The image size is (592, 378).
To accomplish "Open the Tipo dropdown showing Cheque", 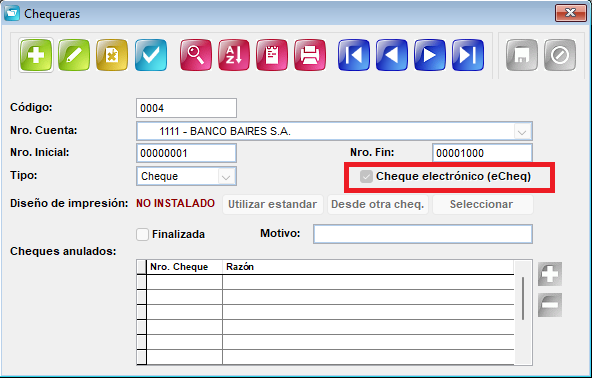I will [226, 177].
